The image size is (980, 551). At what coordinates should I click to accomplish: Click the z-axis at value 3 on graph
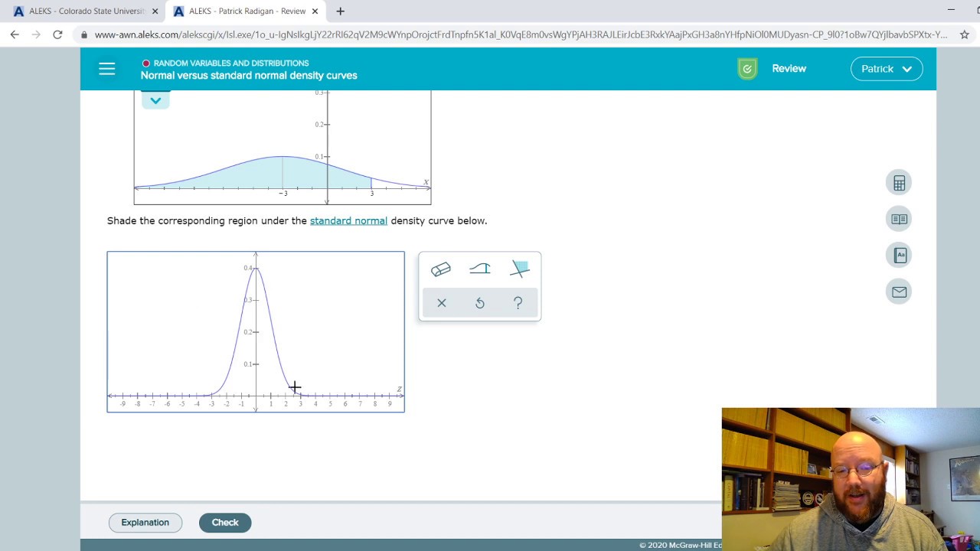click(300, 396)
